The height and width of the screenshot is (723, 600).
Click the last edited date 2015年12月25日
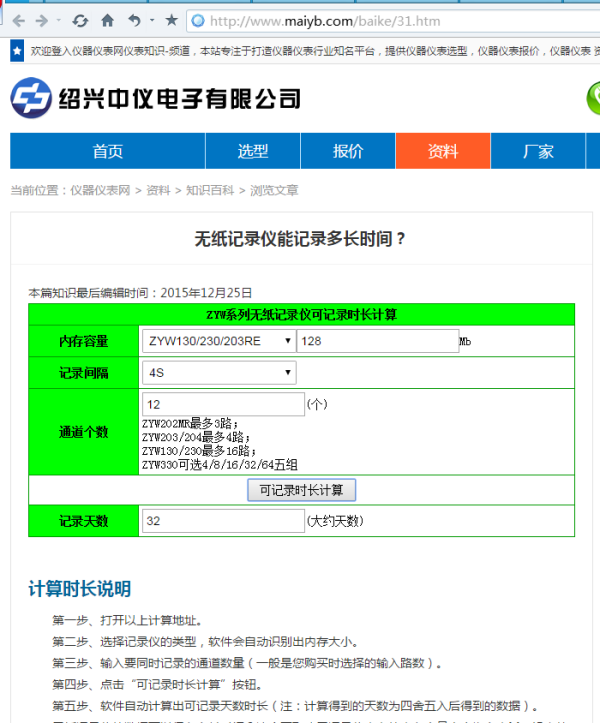pos(206,293)
